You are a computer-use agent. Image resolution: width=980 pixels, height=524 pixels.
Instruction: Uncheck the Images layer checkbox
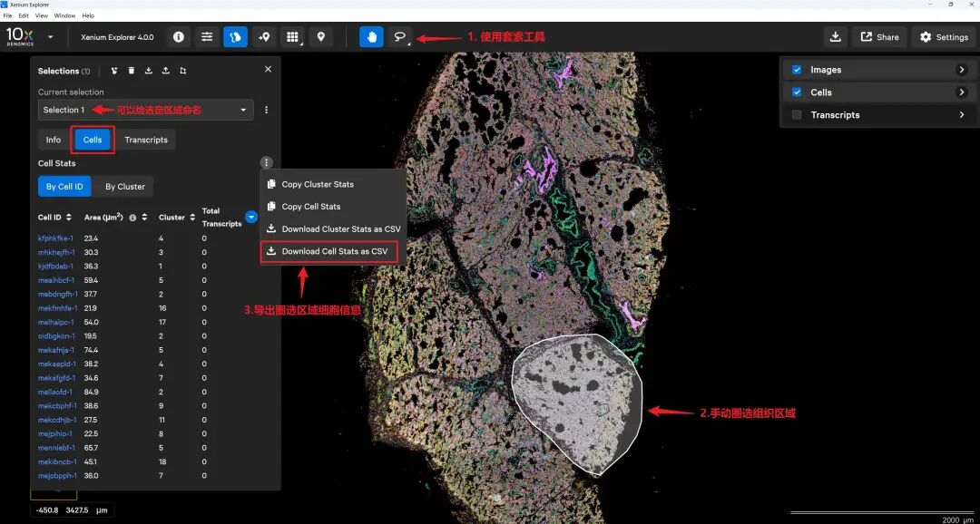point(797,70)
